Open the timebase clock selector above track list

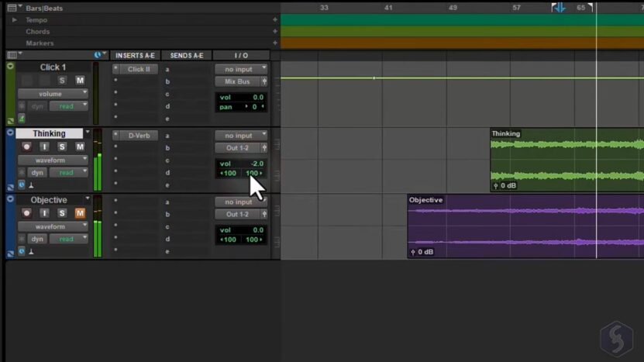coord(98,55)
